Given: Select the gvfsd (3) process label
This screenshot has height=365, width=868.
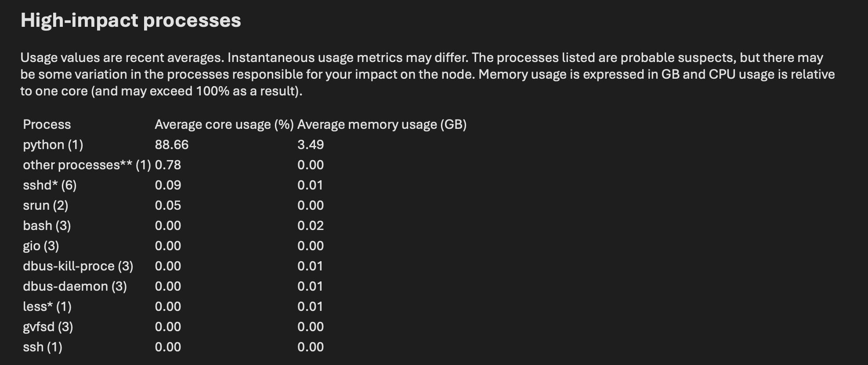Looking at the screenshot, I should pos(48,327).
